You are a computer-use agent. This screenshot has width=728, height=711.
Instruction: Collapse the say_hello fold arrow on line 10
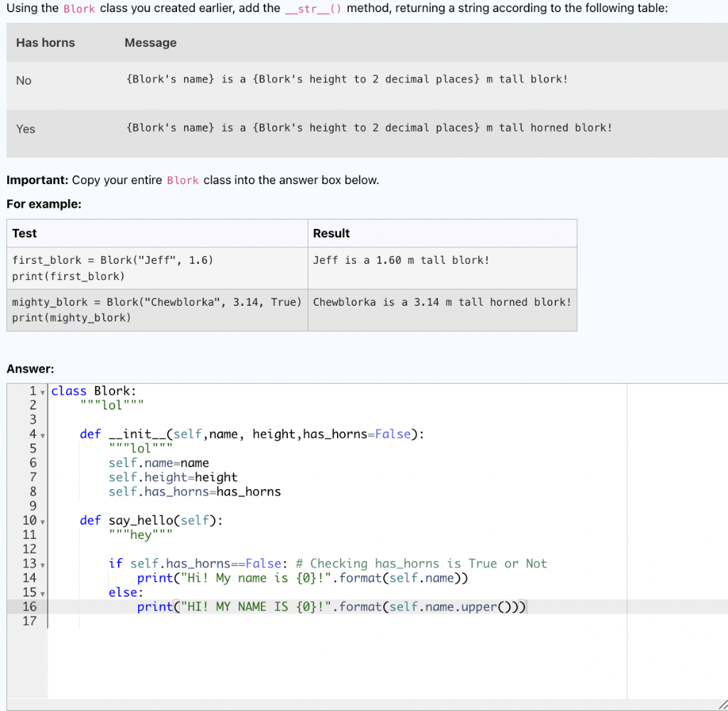[x=43, y=523]
